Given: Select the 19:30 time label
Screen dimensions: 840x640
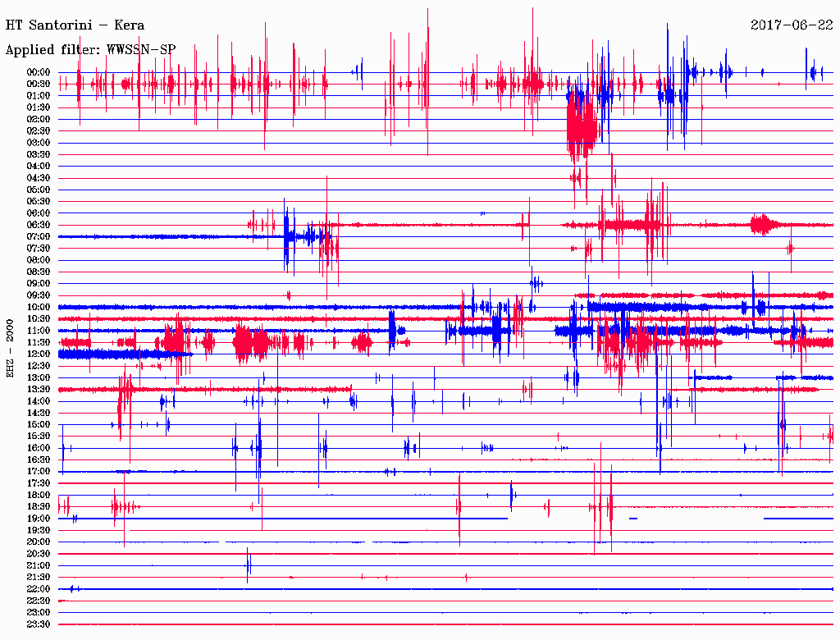Looking at the screenshot, I should pos(39,531).
